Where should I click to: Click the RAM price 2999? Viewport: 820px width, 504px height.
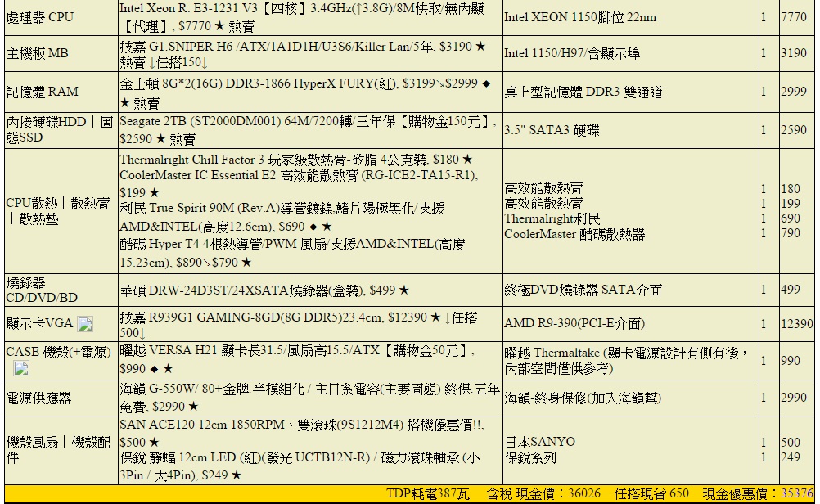[x=794, y=92]
